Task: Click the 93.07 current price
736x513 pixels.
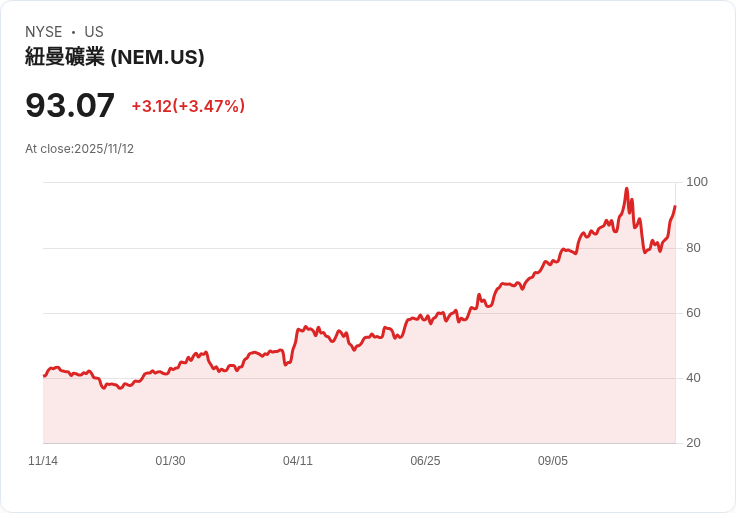Action: [70, 105]
